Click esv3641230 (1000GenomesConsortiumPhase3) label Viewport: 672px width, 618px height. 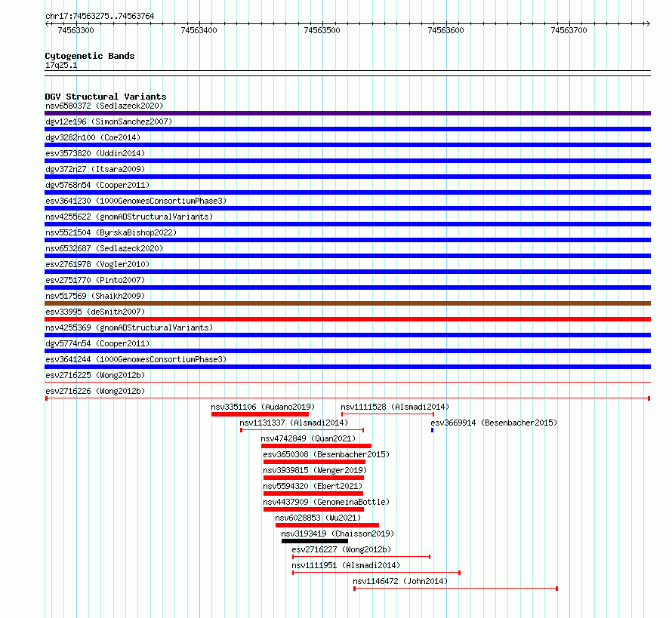tap(136, 201)
